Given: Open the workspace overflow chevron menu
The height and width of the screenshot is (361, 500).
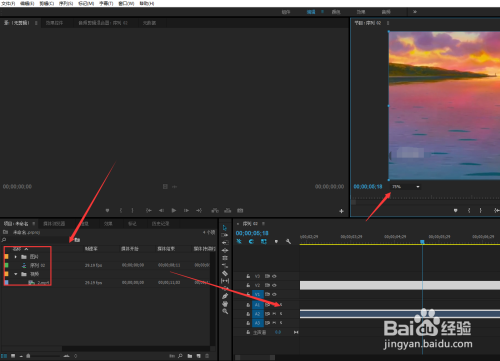Looking at the screenshot, I should (x=415, y=12).
